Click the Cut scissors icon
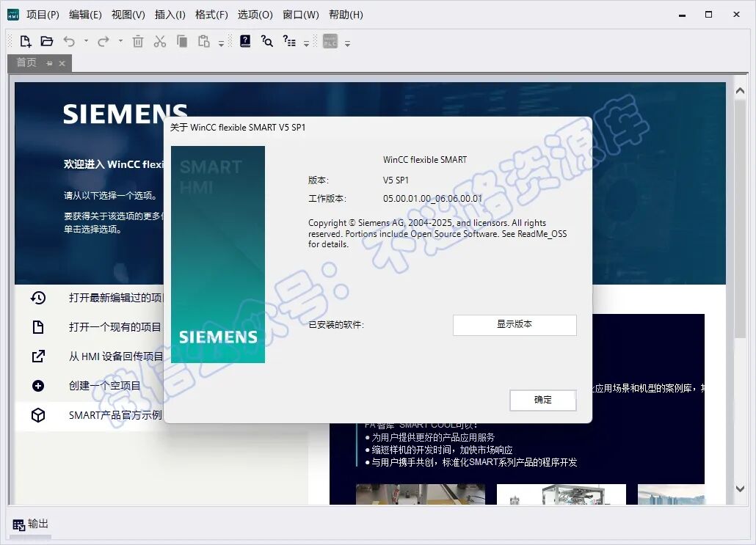Image resolution: width=756 pixels, height=545 pixels. tap(159, 41)
